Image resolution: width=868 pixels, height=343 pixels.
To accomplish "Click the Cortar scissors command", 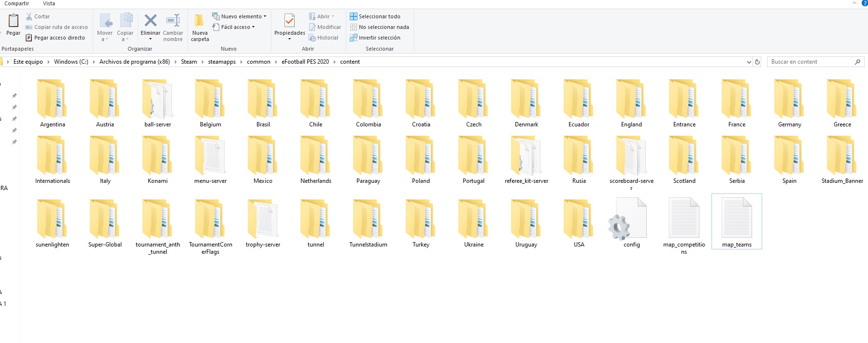I will point(38,16).
